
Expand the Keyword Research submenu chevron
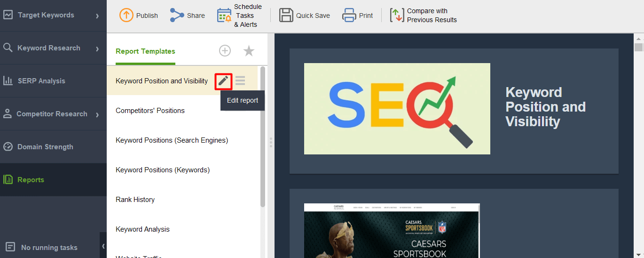click(x=97, y=48)
